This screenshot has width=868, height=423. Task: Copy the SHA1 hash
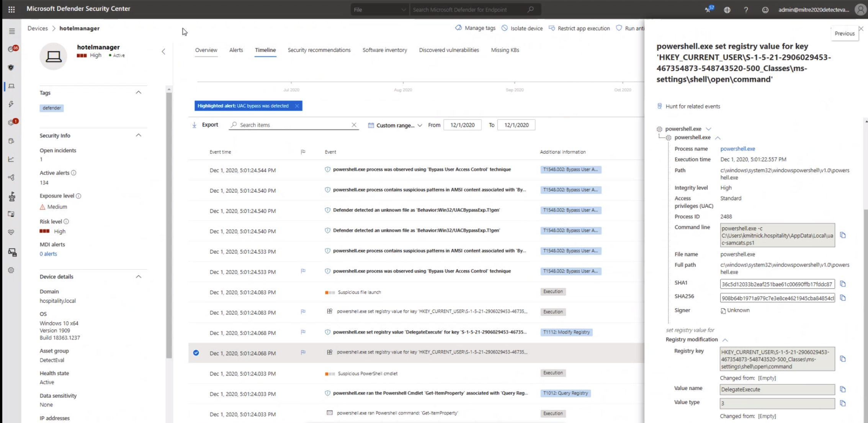point(843,284)
